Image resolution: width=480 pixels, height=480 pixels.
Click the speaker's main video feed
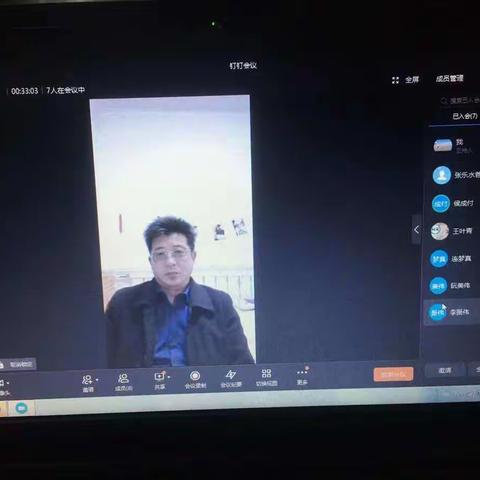172,231
